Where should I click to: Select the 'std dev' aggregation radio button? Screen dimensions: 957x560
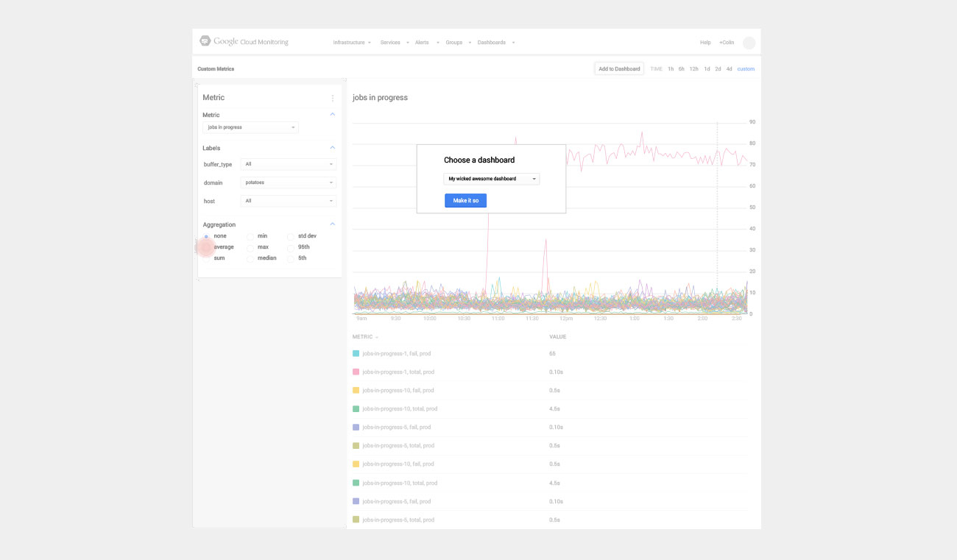(290, 236)
